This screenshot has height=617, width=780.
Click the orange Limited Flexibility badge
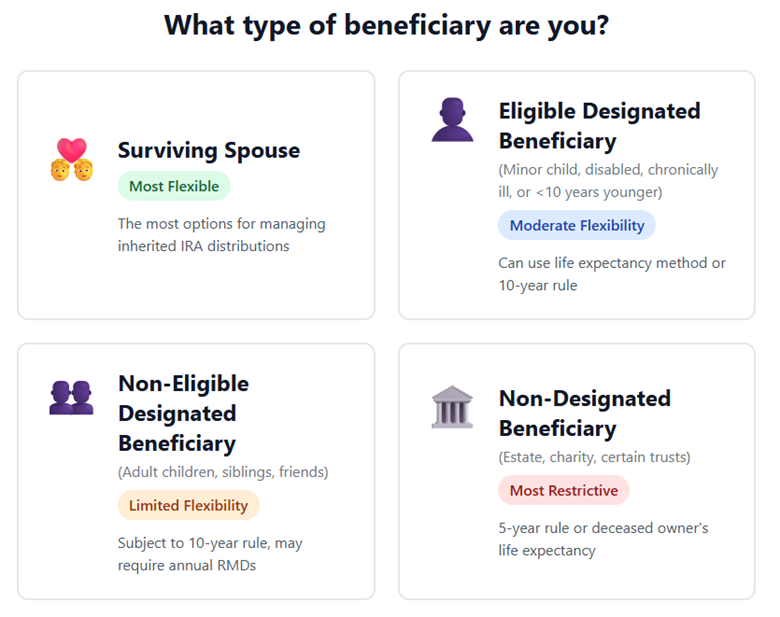188,505
